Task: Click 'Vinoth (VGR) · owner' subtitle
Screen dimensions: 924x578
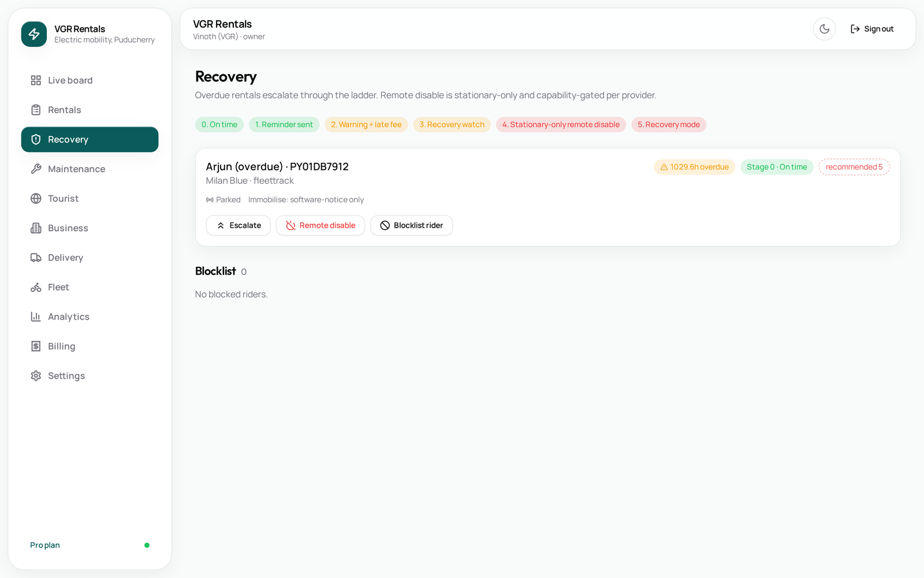Action: coord(229,36)
